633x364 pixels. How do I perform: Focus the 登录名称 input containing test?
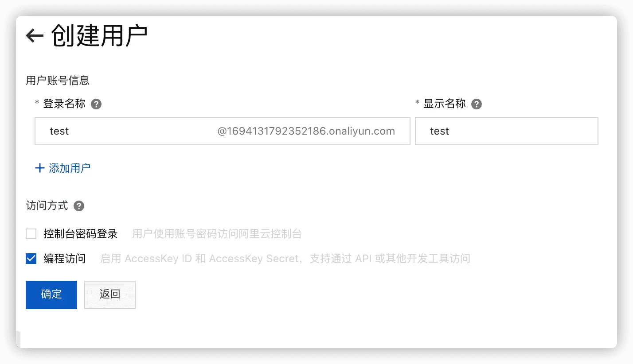point(222,131)
